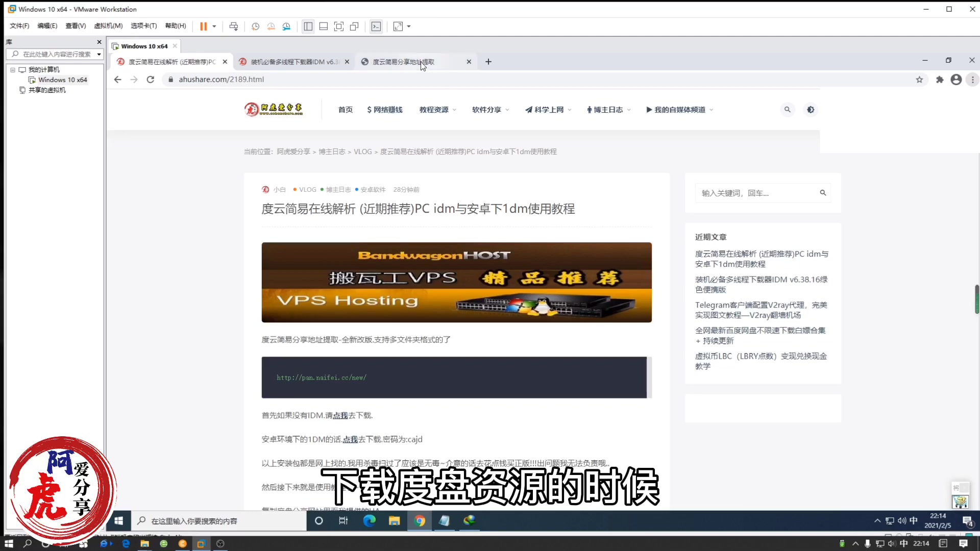The height and width of the screenshot is (551, 980).
Task: Expand the 科学上网 navigation dropdown
Action: [x=548, y=110]
